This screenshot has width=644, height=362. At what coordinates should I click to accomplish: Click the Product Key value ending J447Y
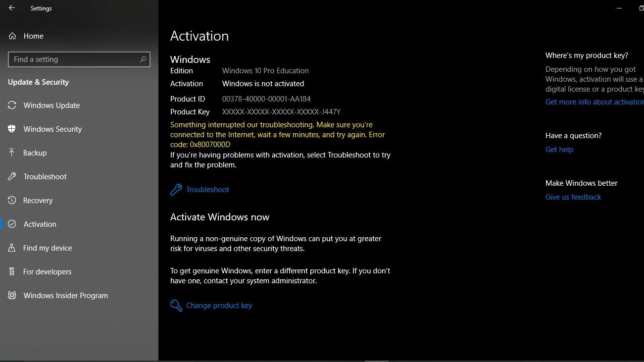pos(281,112)
